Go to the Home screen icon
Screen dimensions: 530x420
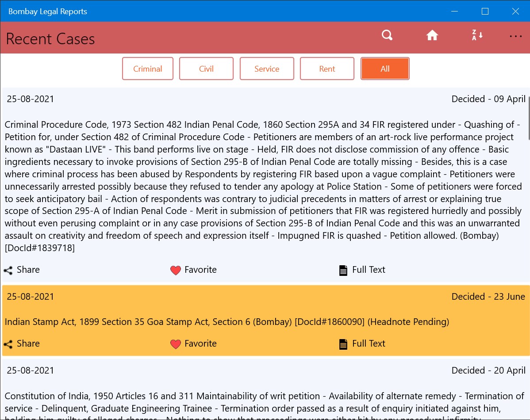(x=432, y=35)
